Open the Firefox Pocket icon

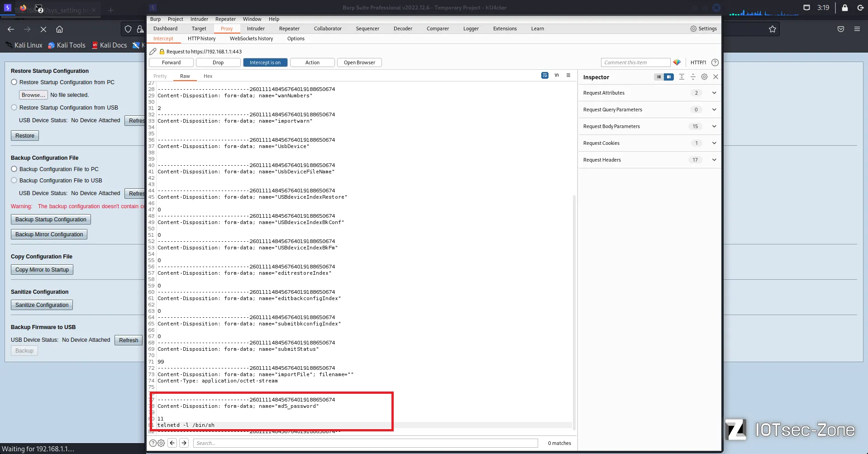click(841, 29)
